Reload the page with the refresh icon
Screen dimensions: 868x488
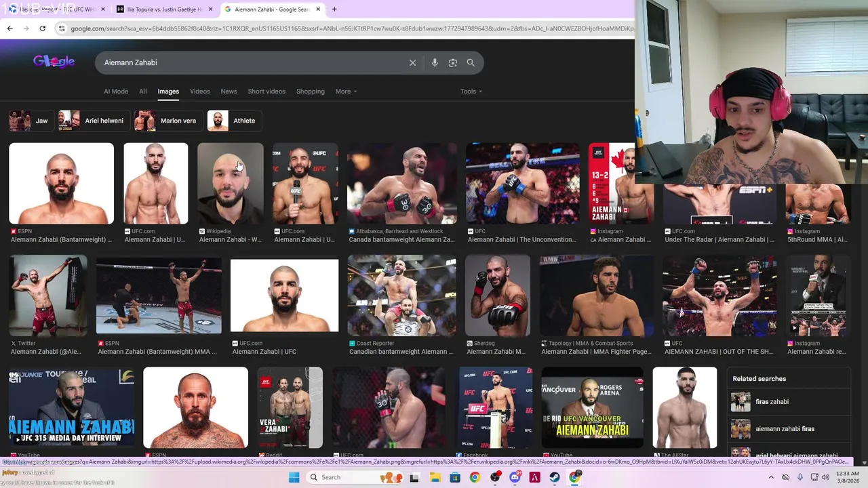[42, 28]
